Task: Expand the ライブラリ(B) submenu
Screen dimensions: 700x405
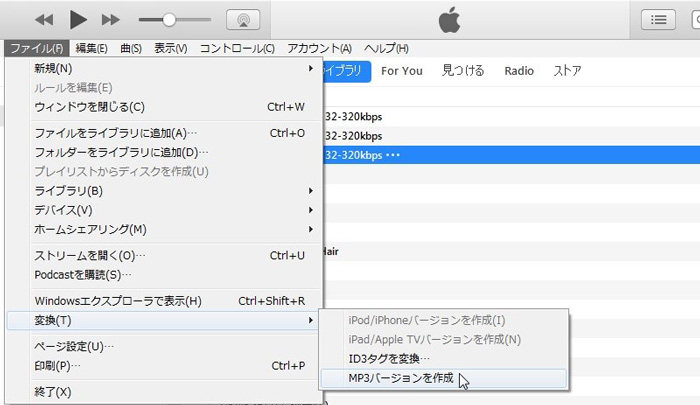Action: [164, 191]
